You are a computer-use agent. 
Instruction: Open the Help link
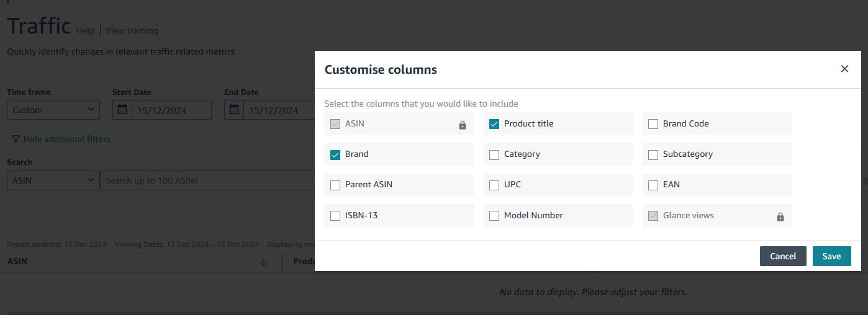point(85,30)
